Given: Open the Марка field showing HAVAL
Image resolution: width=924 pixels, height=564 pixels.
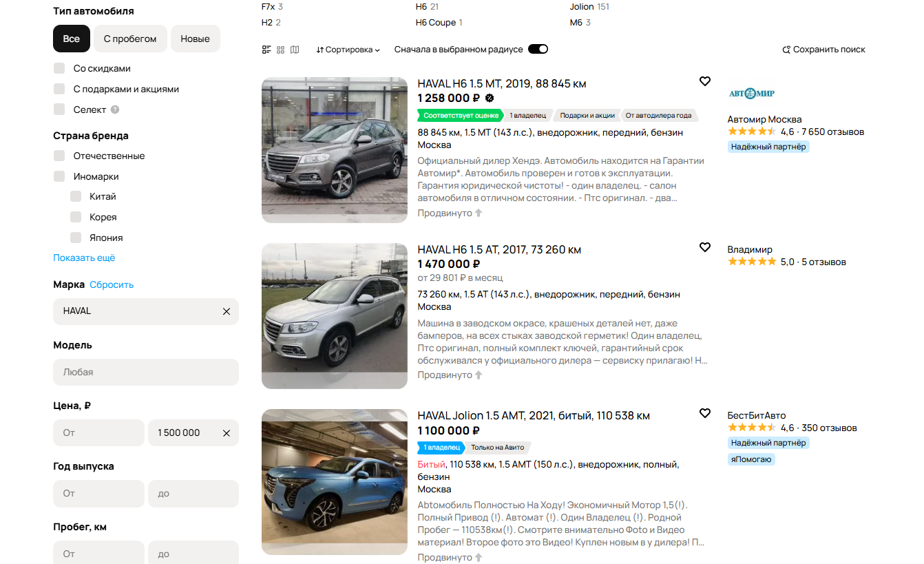Looking at the screenshot, I should tap(146, 311).
